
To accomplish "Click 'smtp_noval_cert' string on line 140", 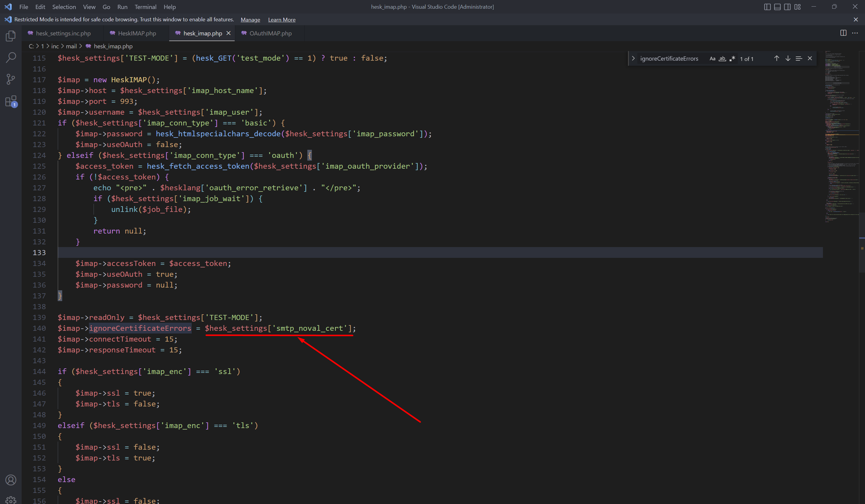I will 311,328.
